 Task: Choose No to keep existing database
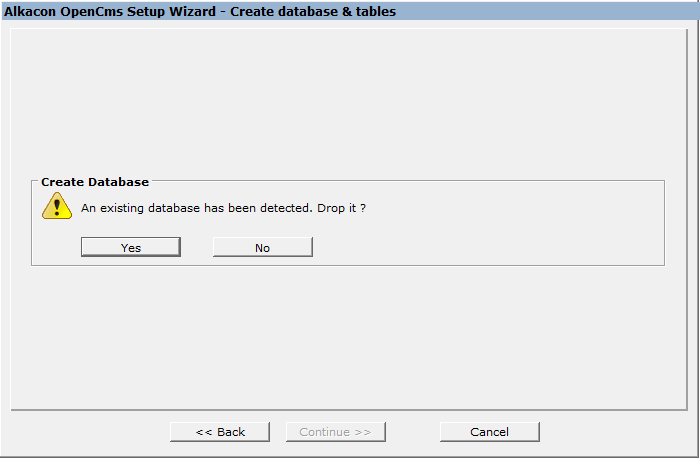pyautogui.click(x=262, y=247)
